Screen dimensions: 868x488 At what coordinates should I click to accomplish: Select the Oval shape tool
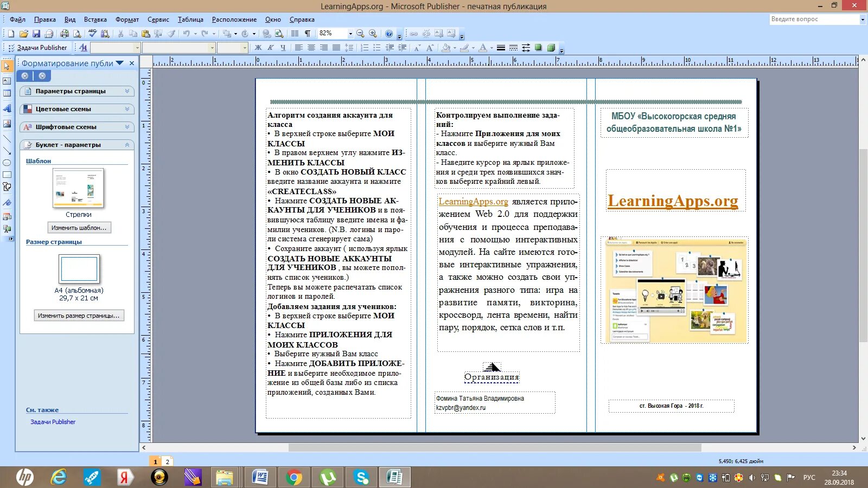pyautogui.click(x=7, y=163)
